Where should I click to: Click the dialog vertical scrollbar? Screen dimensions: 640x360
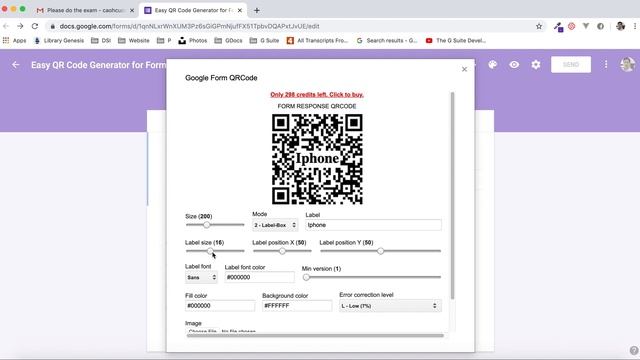point(452,196)
